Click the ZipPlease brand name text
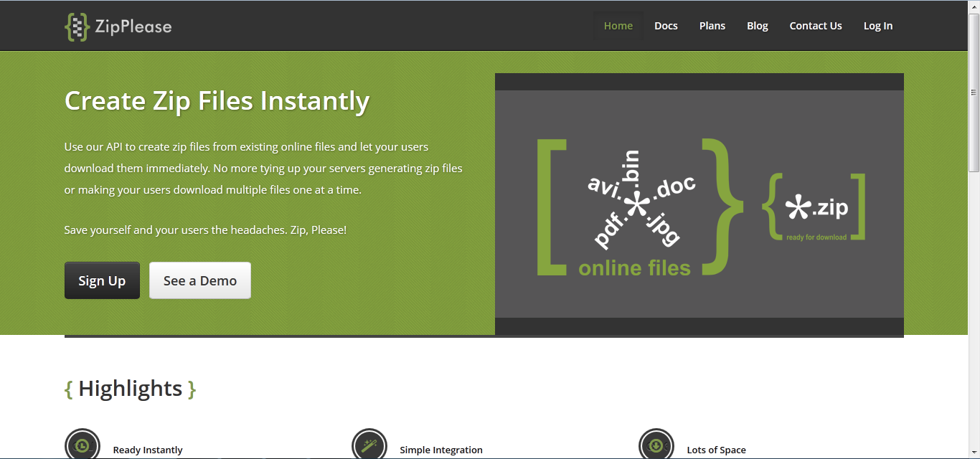The image size is (980, 459). click(x=133, y=27)
